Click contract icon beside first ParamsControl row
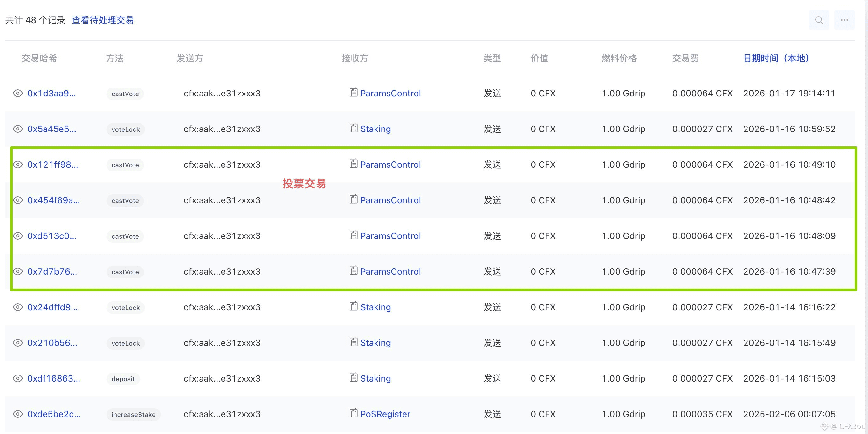The image size is (868, 434). pyautogui.click(x=353, y=92)
